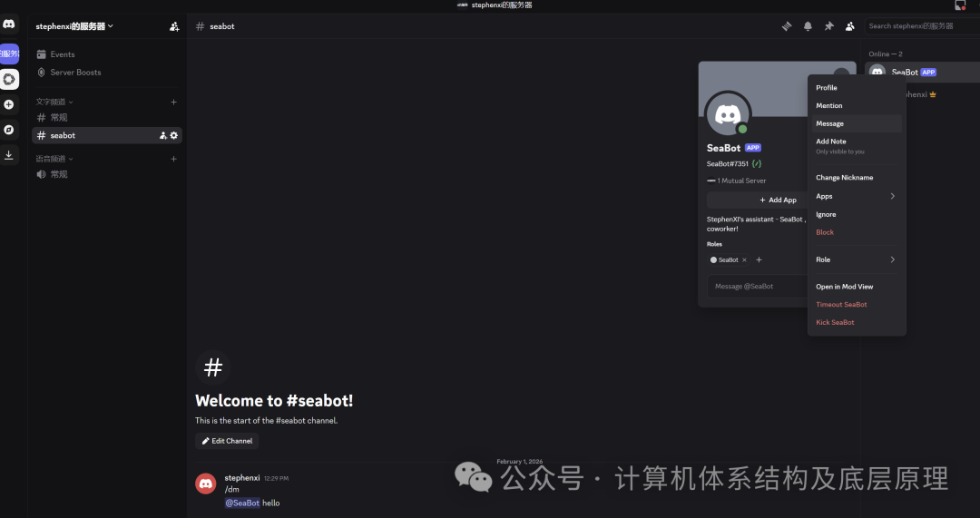Screen dimensions: 980x518
Task: Click SeaBot#7351 username tag
Action: pos(728,163)
